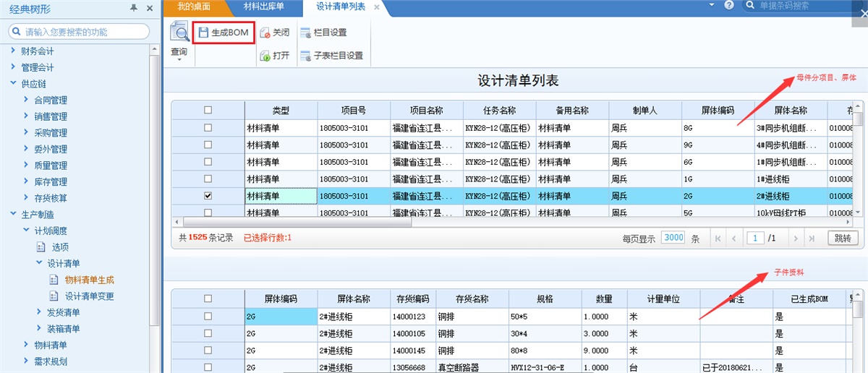Image resolution: width=868 pixels, height=373 pixels.
Task: Open 设计清单变更 in the sidebar tree
Action: pyautogui.click(x=89, y=296)
